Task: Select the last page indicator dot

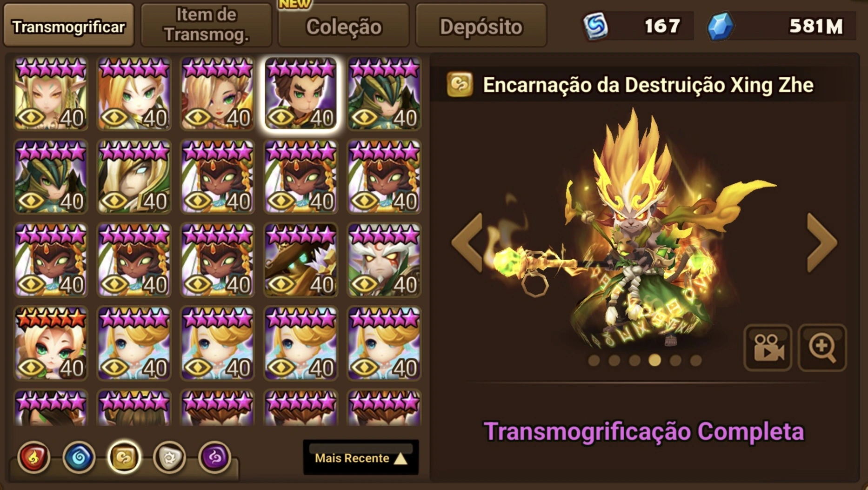Action: 695,360
